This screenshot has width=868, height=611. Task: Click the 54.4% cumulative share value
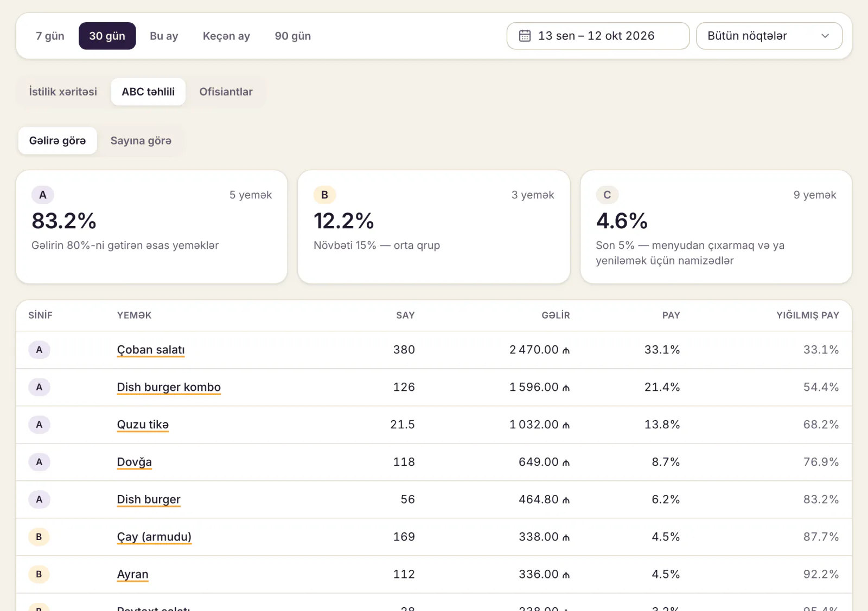click(821, 387)
